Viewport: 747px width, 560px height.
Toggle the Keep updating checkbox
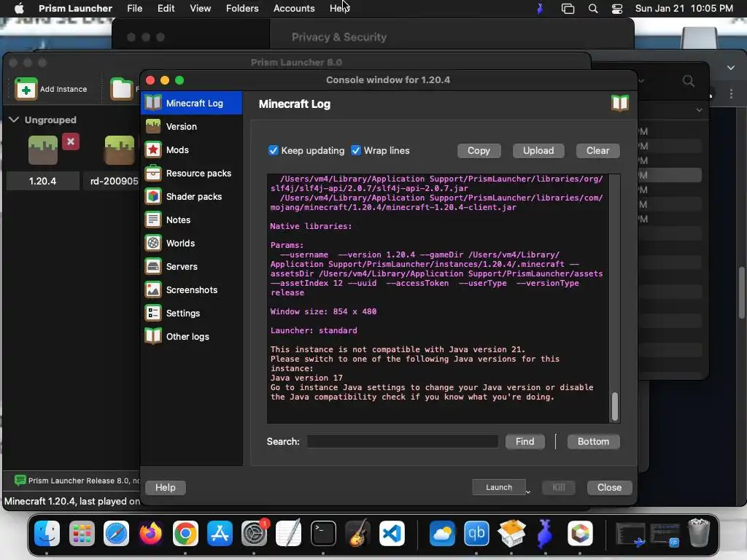tap(273, 150)
